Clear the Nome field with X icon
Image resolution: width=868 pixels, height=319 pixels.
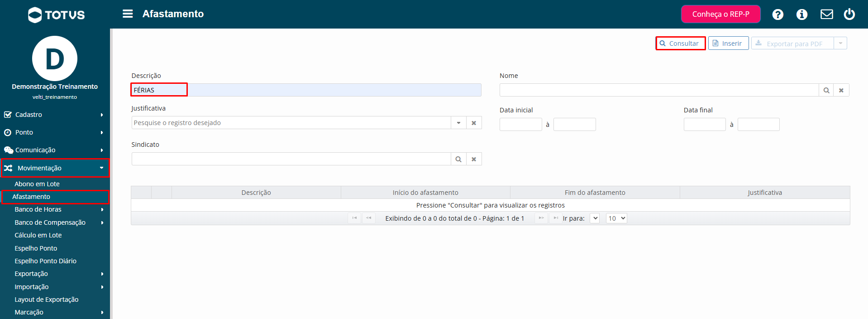click(x=841, y=90)
